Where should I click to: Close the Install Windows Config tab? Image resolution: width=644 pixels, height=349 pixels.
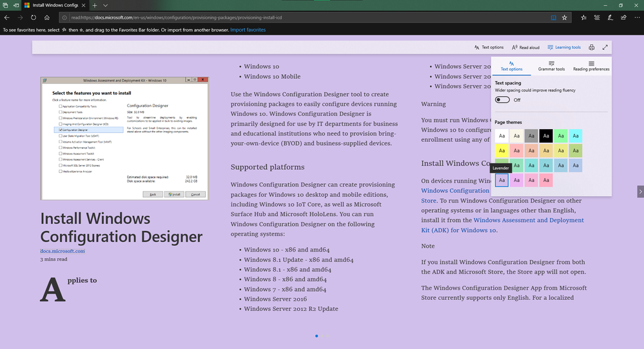(x=83, y=5)
